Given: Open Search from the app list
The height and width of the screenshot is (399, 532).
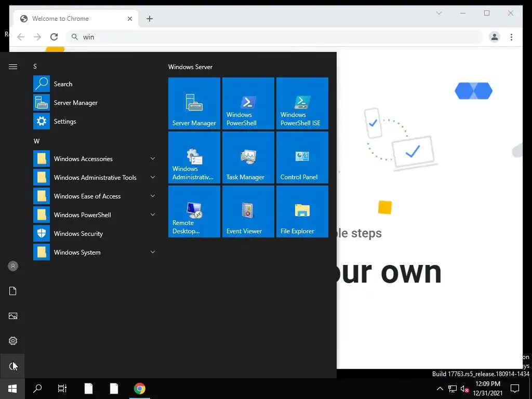Looking at the screenshot, I should coord(95,84).
